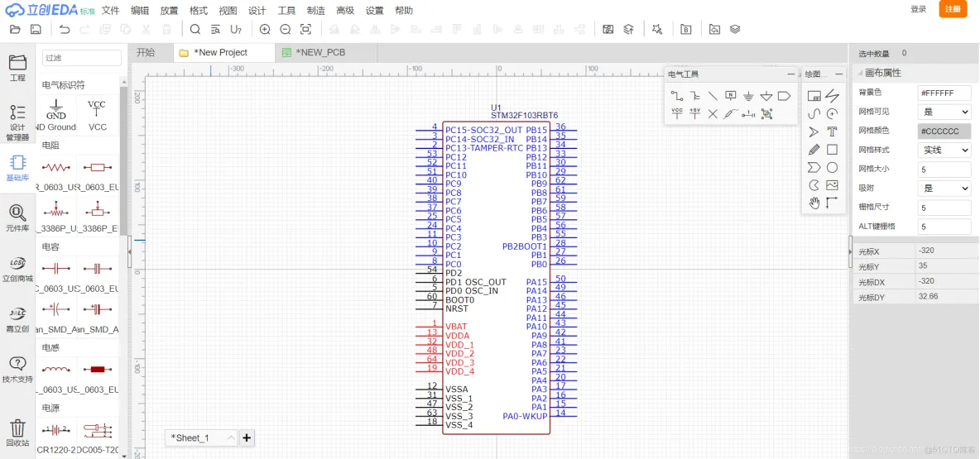This screenshot has width=980, height=459.
Task: Select the Text tool in drawing tools
Action: [x=832, y=131]
